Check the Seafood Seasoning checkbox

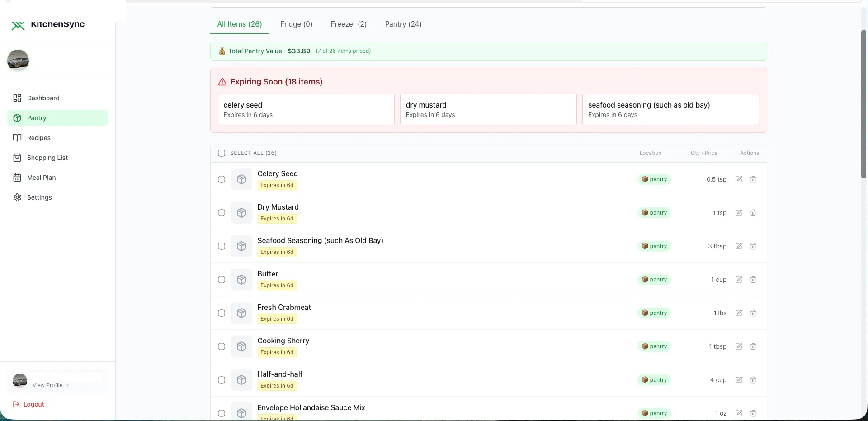222,246
